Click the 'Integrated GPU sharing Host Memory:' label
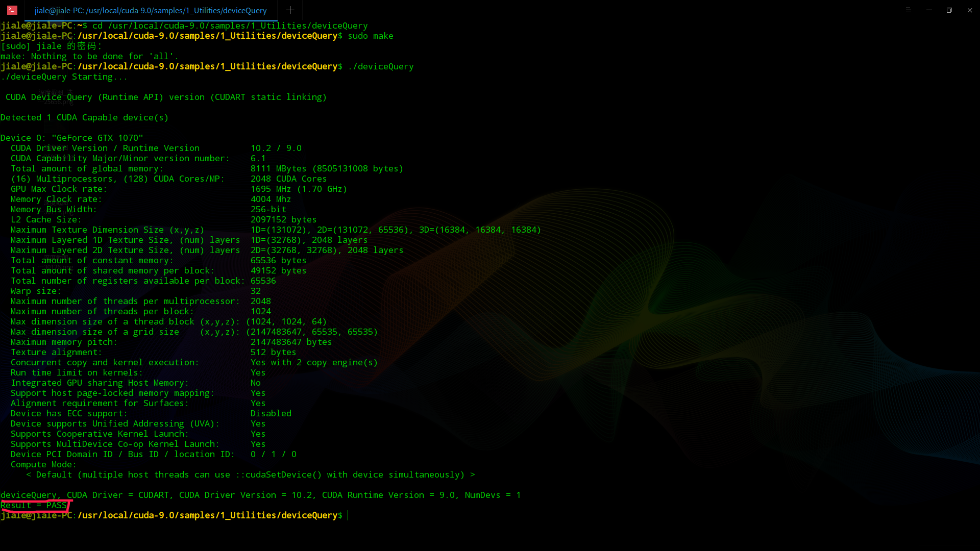 click(x=100, y=383)
